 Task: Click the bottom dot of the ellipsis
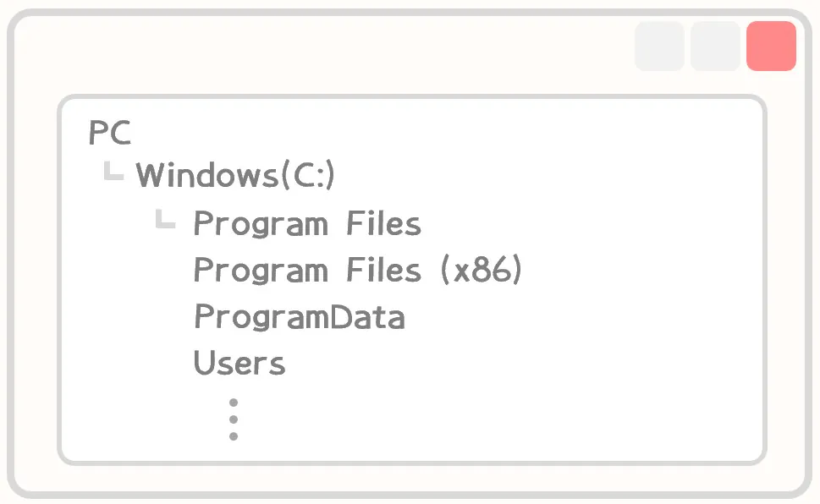point(234,436)
